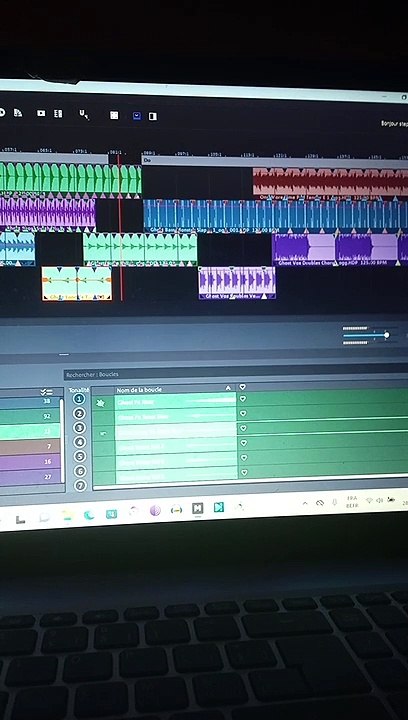
Task: Select Tonalité pitch button 7
Action: 80,485
